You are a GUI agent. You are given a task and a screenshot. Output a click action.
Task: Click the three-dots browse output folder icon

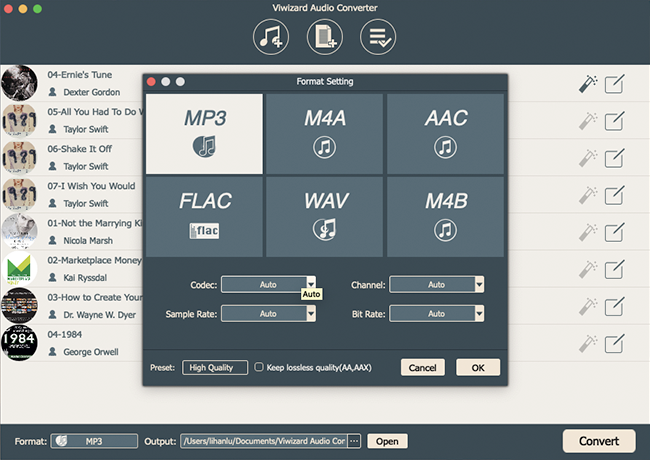(354, 441)
